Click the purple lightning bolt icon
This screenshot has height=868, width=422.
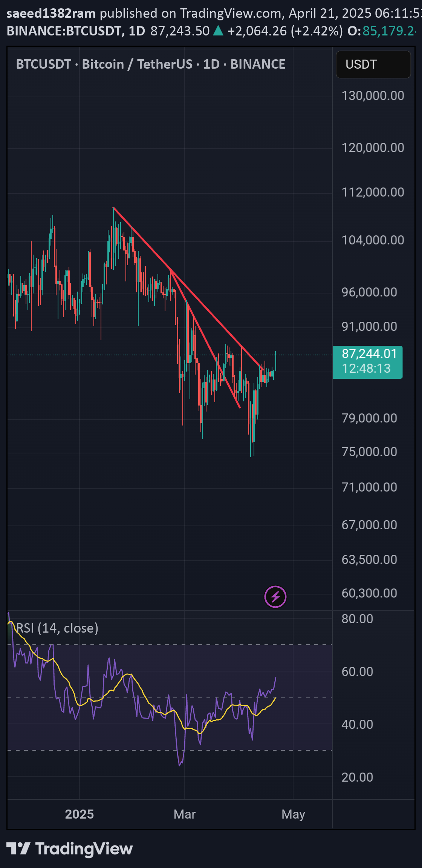pos(275,597)
